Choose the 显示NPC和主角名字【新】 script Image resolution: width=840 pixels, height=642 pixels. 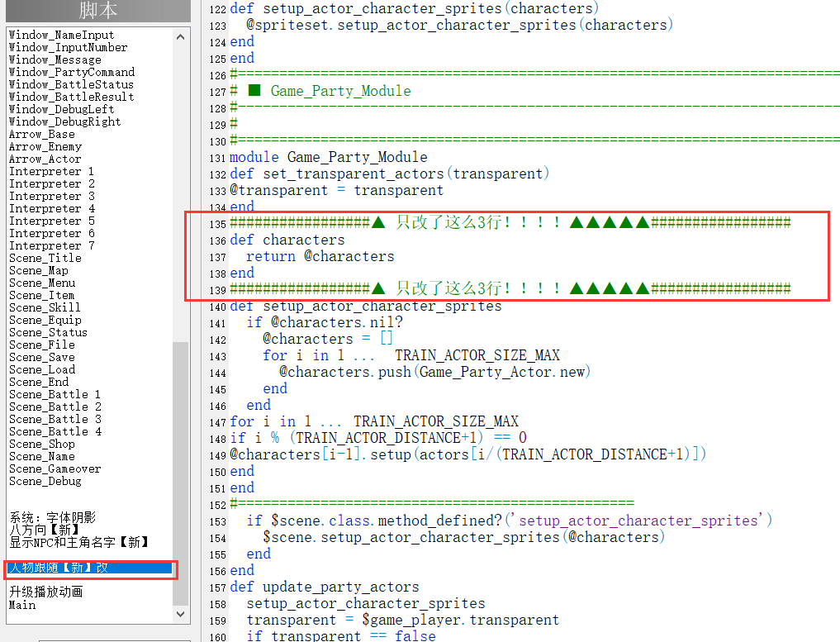click(78, 542)
